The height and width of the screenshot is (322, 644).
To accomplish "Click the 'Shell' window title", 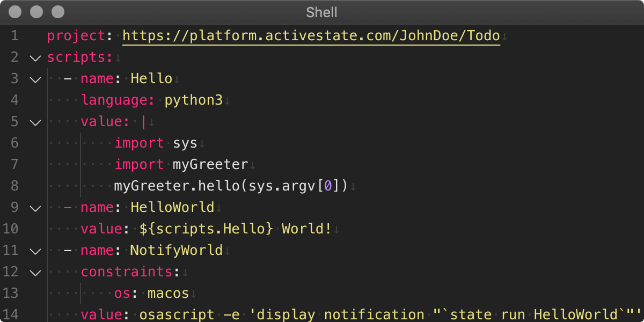I will coord(322,12).
